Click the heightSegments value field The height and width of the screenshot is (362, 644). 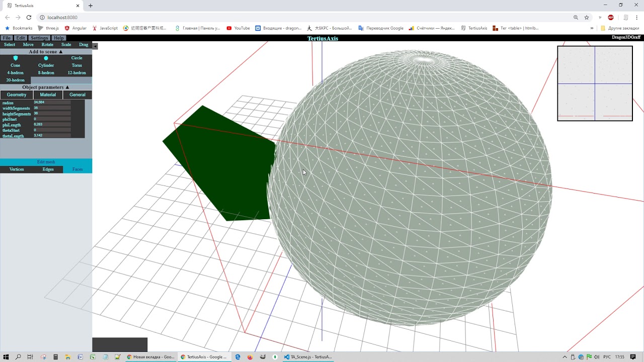52,114
